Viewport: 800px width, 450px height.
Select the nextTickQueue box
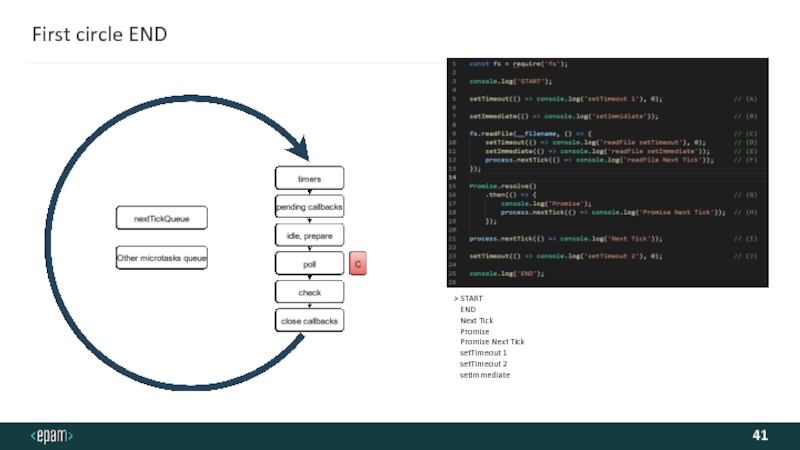point(162,217)
